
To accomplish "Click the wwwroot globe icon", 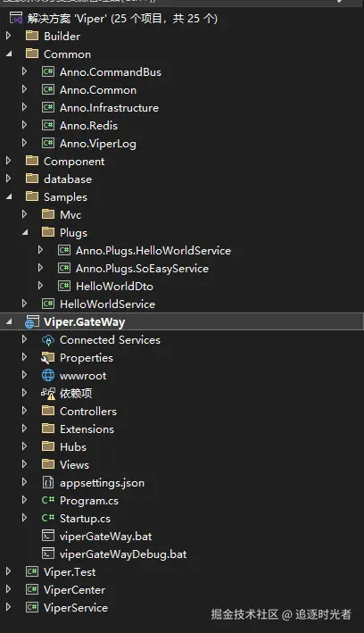I will pos(48,376).
